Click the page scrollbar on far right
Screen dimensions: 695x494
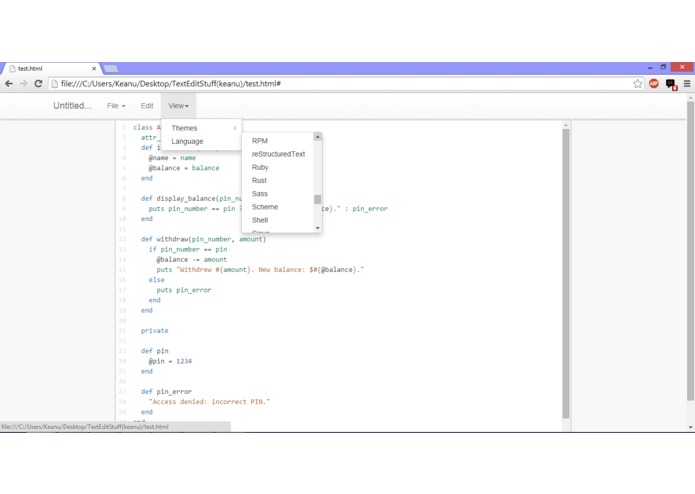click(x=691, y=251)
